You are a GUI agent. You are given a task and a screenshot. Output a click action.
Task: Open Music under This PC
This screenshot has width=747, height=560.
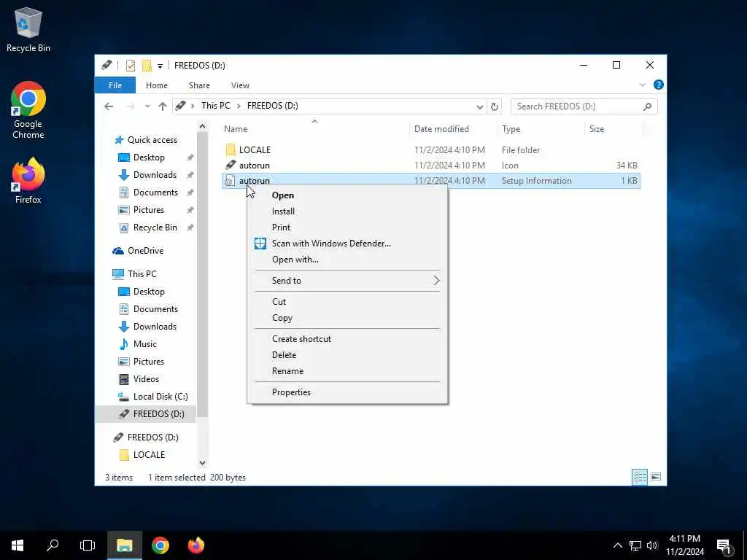(x=145, y=344)
